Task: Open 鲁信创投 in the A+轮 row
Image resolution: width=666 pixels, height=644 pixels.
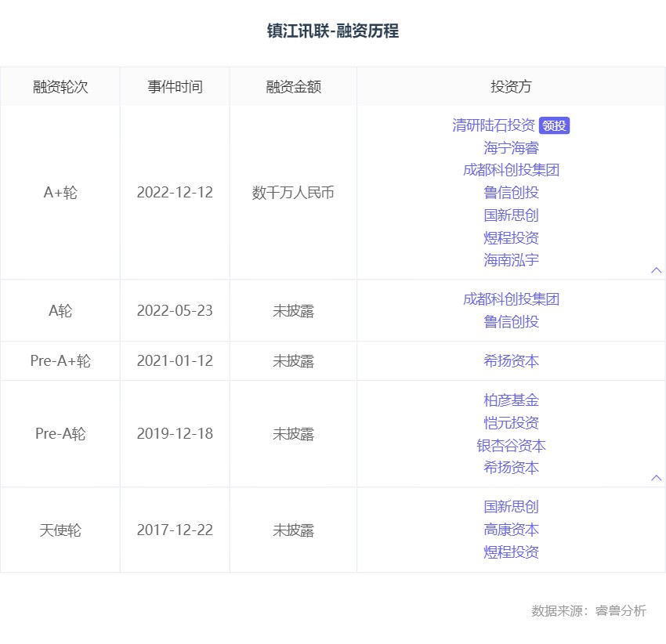Action: [511, 193]
